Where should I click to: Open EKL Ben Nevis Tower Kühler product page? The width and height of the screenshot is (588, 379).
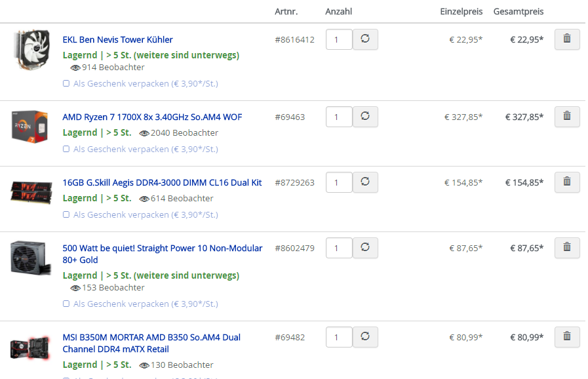118,39
